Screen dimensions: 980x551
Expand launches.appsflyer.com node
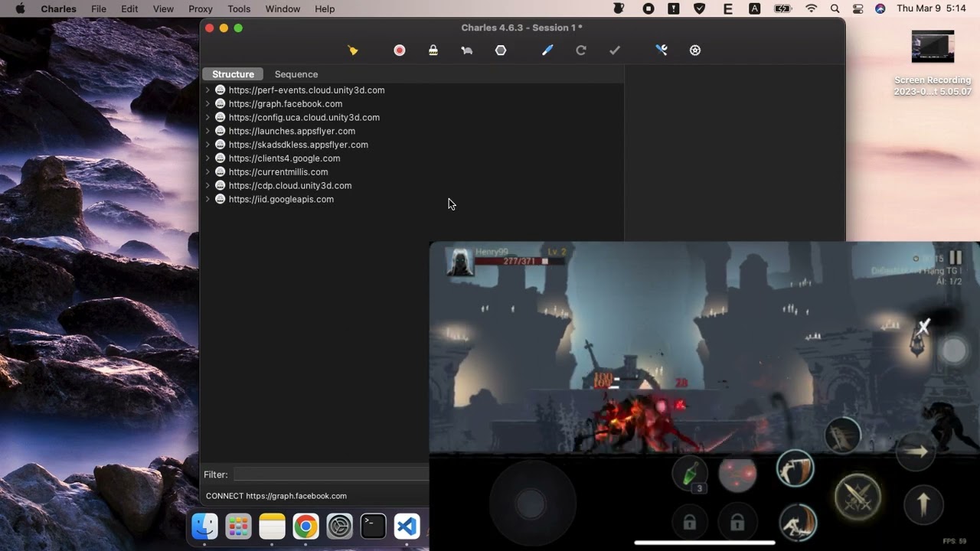coord(207,131)
